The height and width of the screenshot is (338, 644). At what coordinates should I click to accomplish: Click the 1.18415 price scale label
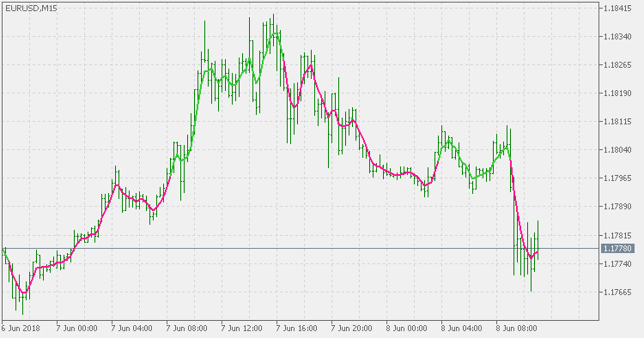coord(617,9)
